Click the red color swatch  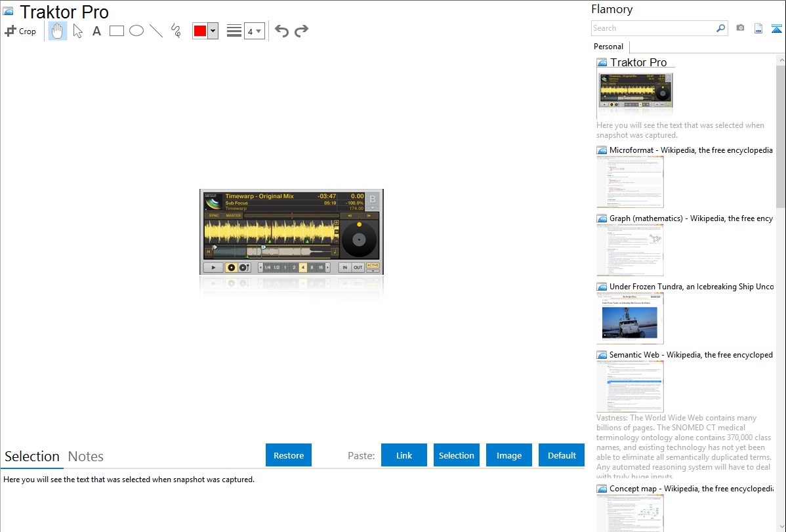click(200, 31)
